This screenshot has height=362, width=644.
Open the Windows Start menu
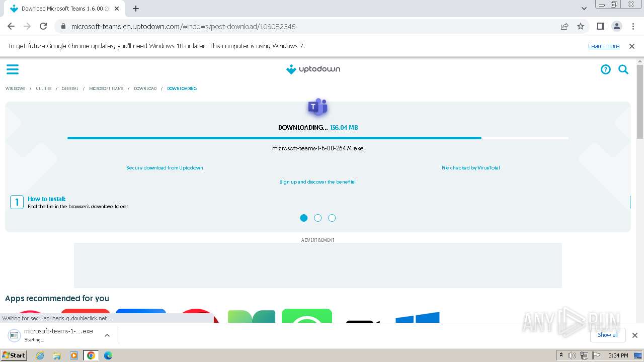point(14,355)
